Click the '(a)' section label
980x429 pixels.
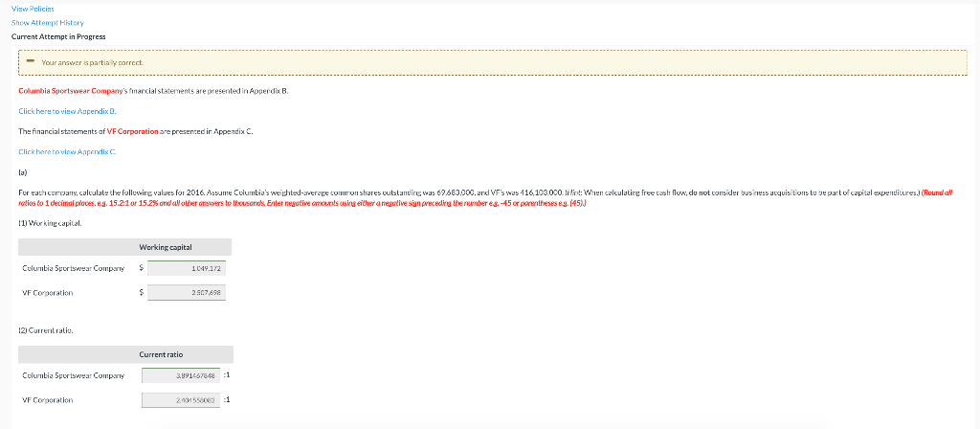click(x=23, y=171)
